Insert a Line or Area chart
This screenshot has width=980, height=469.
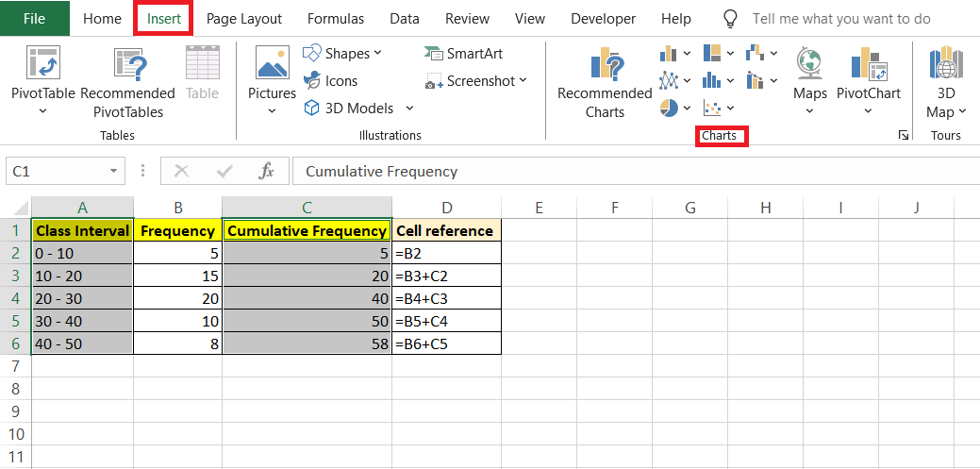pos(669,80)
